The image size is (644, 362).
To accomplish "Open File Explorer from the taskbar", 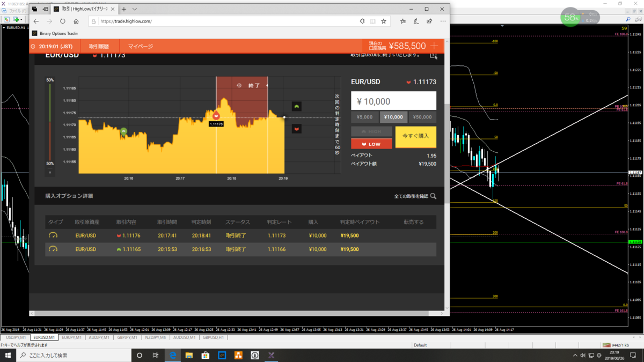I will pos(189,355).
